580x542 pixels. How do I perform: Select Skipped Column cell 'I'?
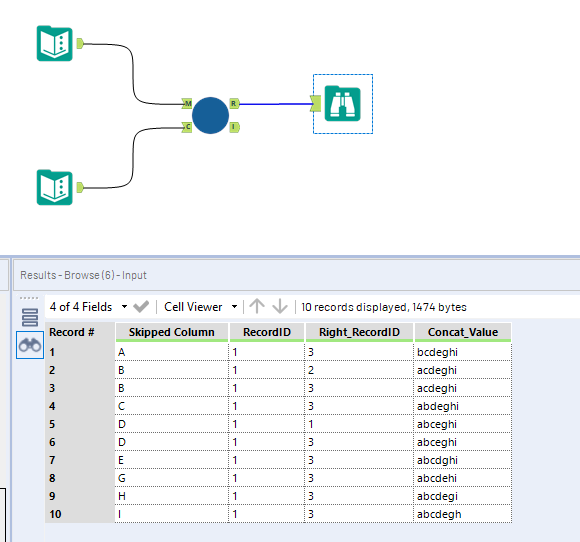(172, 514)
